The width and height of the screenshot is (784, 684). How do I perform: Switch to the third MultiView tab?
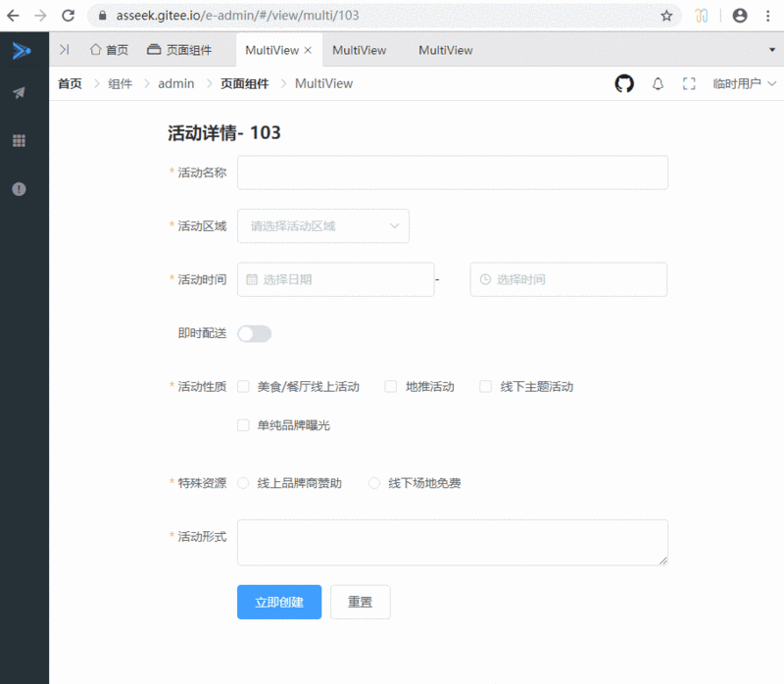(446, 50)
